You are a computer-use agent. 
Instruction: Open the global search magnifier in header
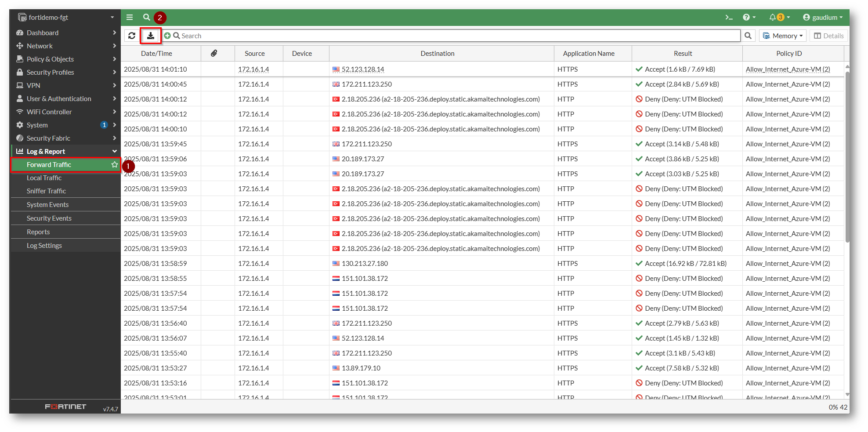[147, 18]
